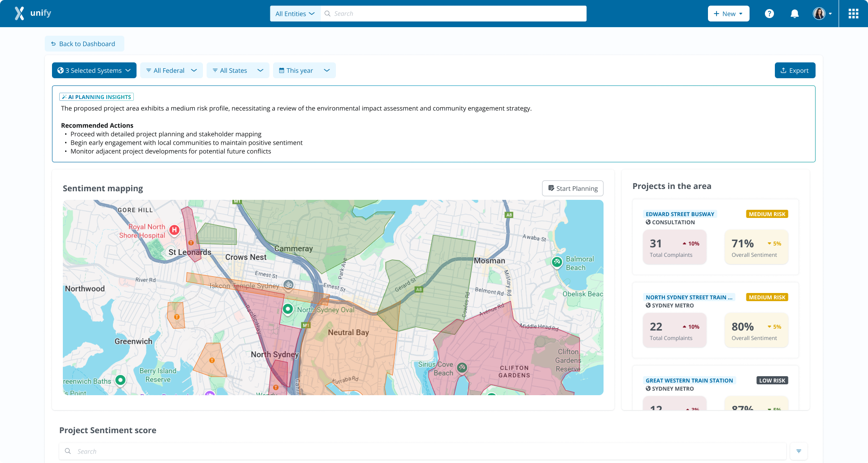Open the help question mark icon

click(769, 14)
